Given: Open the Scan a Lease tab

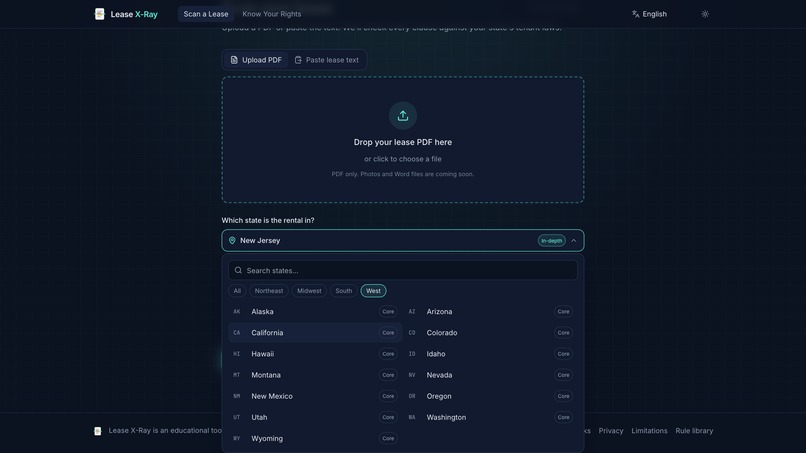Looking at the screenshot, I should coord(206,14).
